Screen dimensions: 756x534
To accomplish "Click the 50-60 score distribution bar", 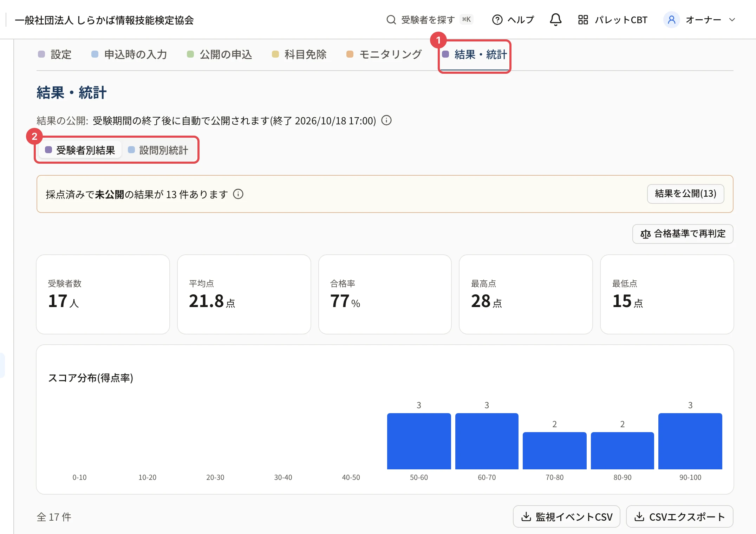I will pos(419,441).
